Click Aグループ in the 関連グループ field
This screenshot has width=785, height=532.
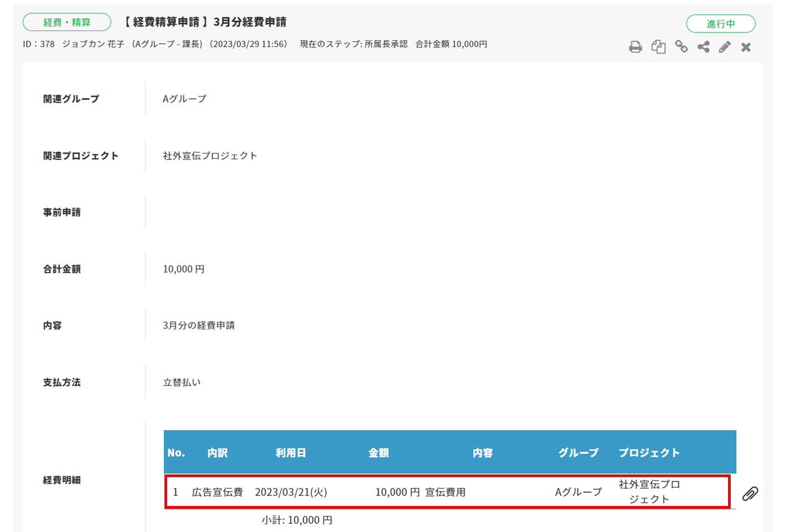pyautogui.click(x=184, y=99)
